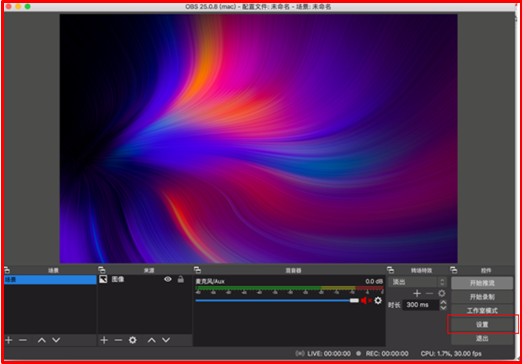The width and height of the screenshot is (522, 364).
Task: Select the 场景 item in Scenes list
Action: 50,280
